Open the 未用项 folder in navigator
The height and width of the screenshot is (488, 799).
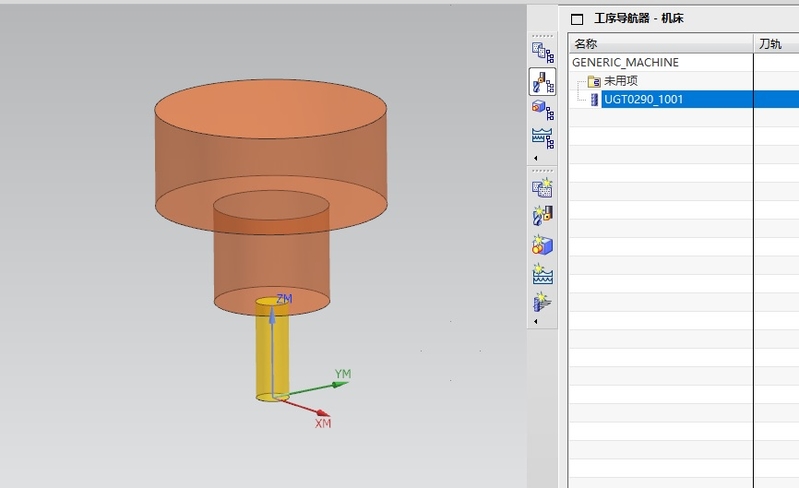620,81
